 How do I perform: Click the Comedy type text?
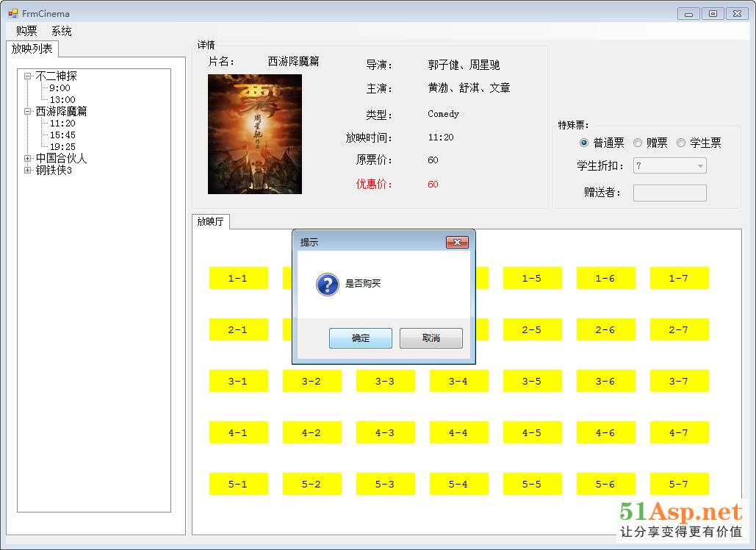443,114
